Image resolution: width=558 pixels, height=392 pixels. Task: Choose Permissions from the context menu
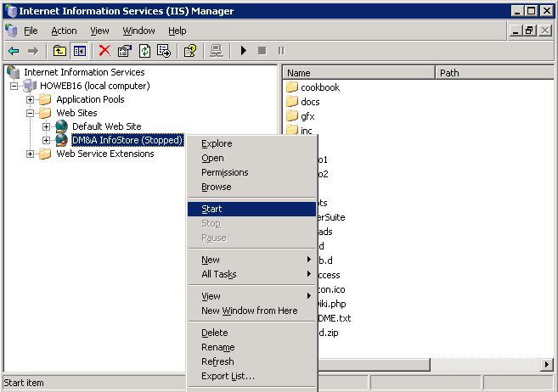[251, 172]
